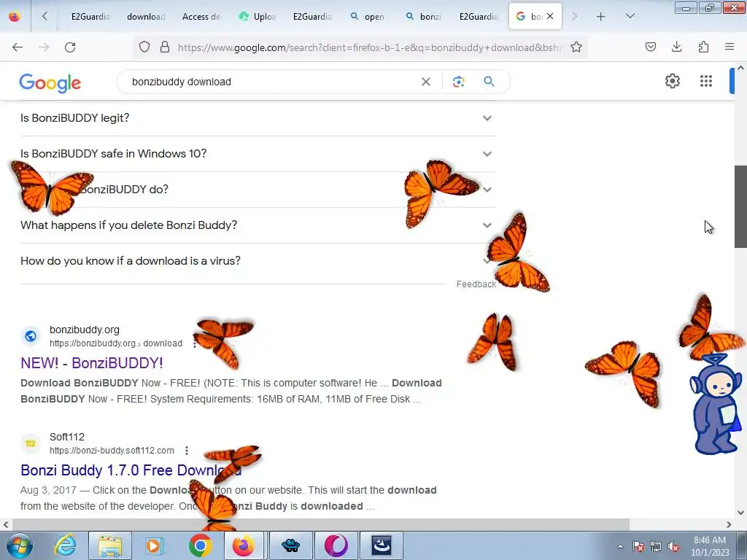Viewport: 747px width, 560px height.
Task: Expand 'What happens if you delete Bonzi Buddy?'
Action: click(x=258, y=225)
